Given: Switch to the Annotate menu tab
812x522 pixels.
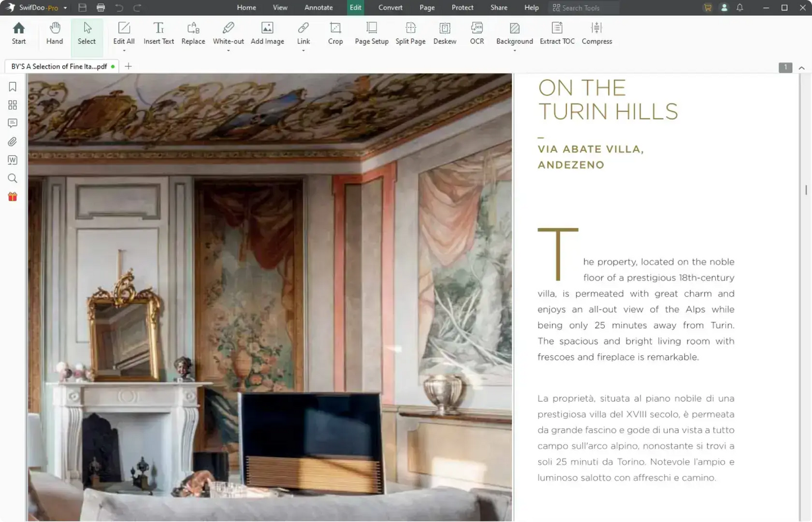Looking at the screenshot, I should click(x=319, y=8).
